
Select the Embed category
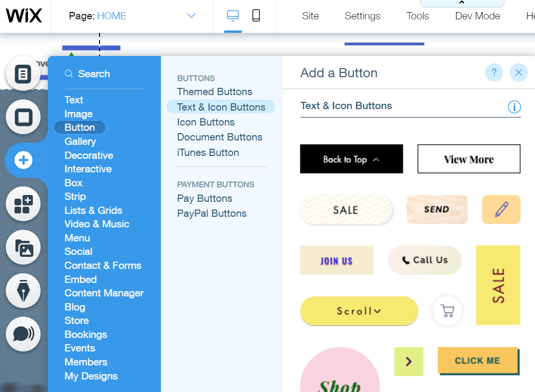(x=81, y=280)
